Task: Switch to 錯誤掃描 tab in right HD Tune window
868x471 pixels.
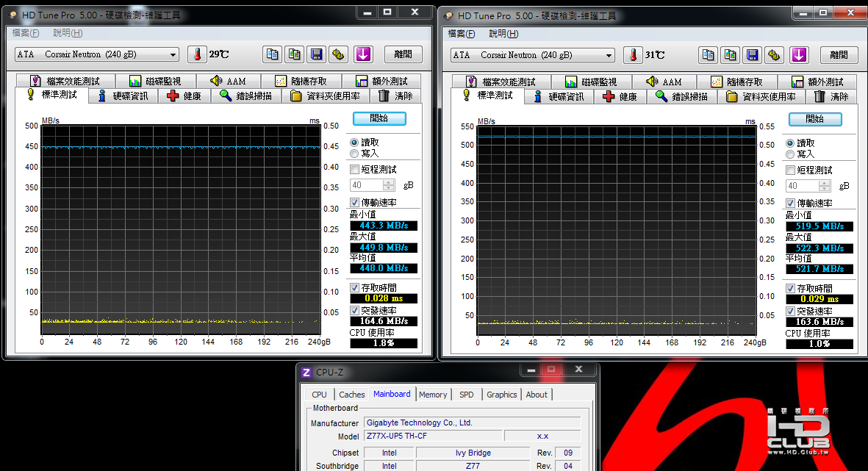Action: (x=681, y=96)
